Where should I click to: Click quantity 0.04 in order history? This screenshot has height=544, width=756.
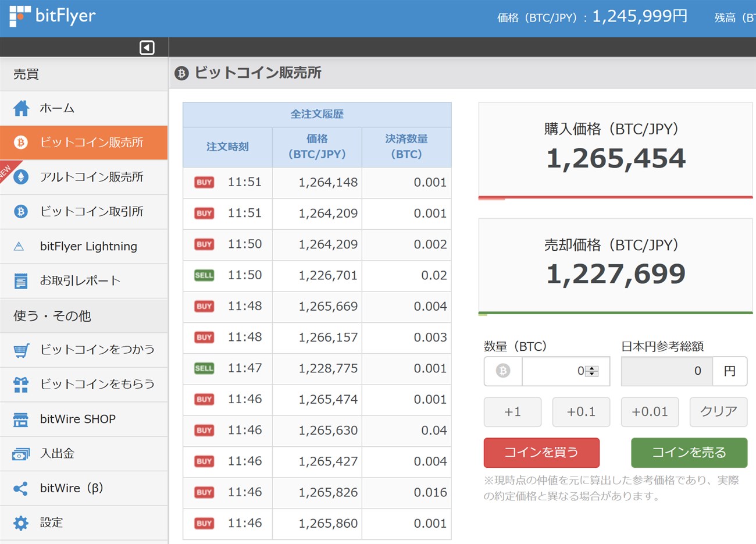pyautogui.click(x=434, y=431)
